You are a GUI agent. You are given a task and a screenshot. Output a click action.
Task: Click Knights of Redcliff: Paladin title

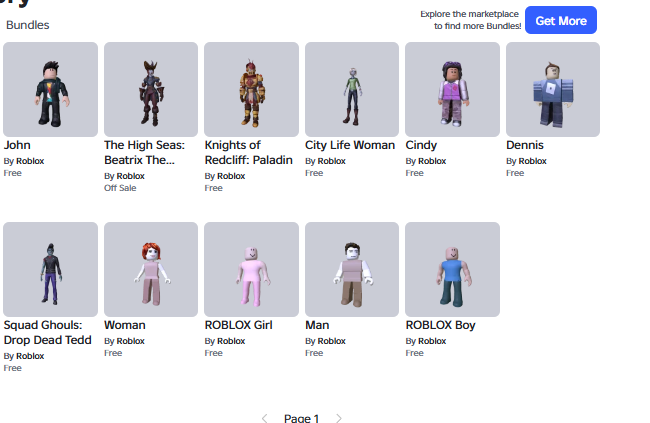[x=248, y=153]
